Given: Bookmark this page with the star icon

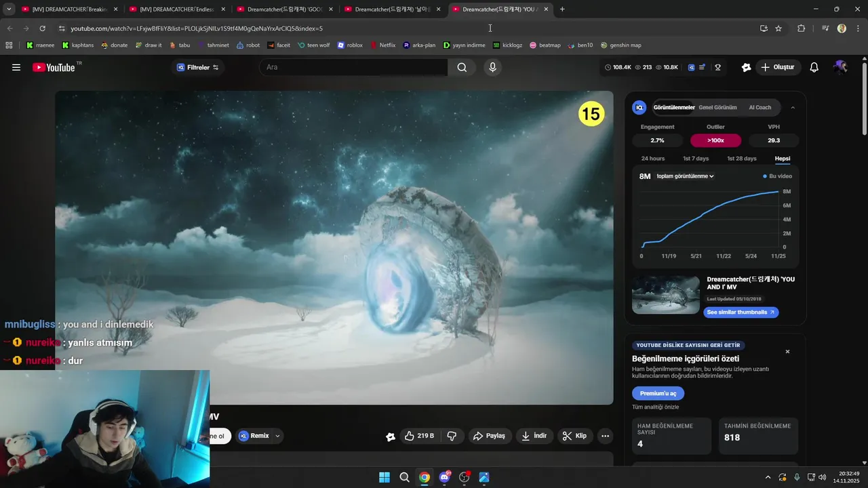Looking at the screenshot, I should click(778, 28).
